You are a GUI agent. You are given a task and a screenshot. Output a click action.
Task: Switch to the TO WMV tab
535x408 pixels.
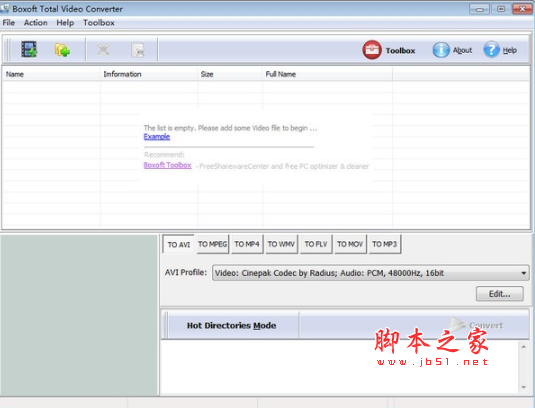[281, 244]
